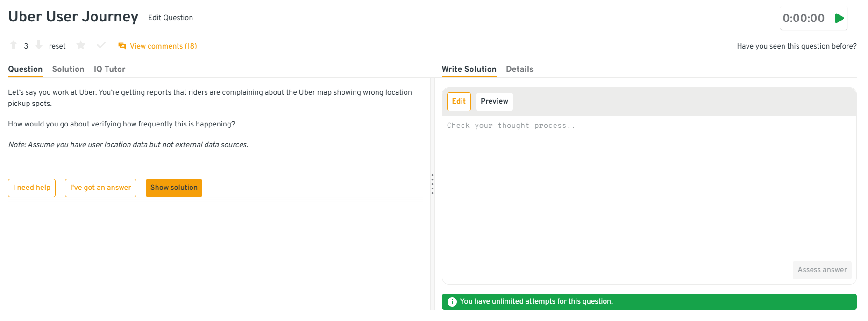Reveal the answer with Show solution

click(174, 188)
